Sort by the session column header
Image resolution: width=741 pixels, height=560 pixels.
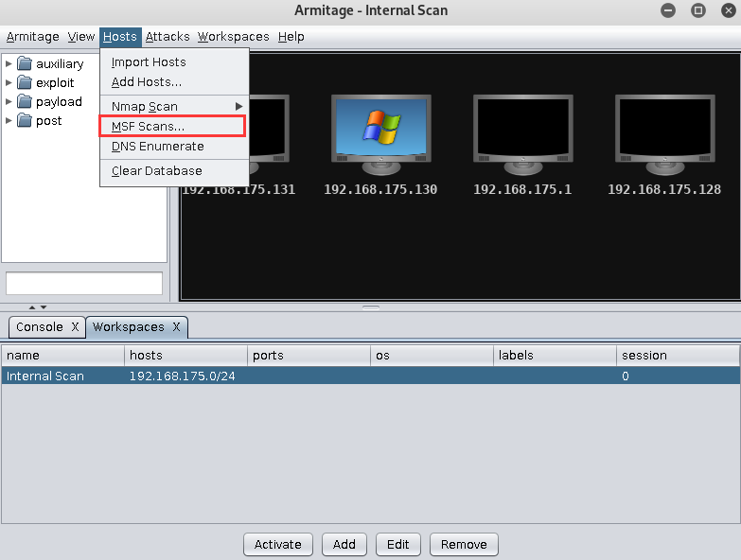click(678, 355)
